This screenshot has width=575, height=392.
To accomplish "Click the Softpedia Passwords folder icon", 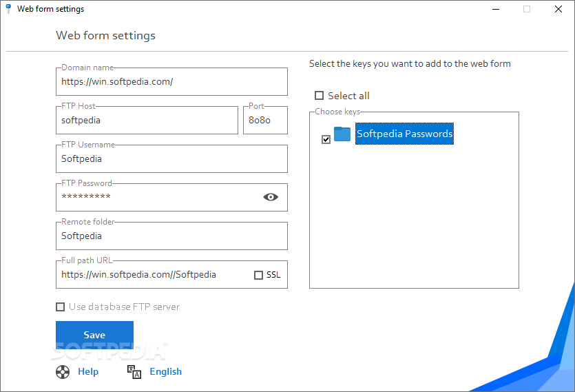I will [x=342, y=134].
